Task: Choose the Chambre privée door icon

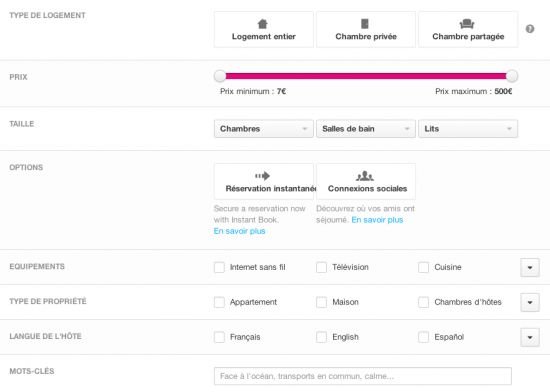Action: [x=365, y=24]
